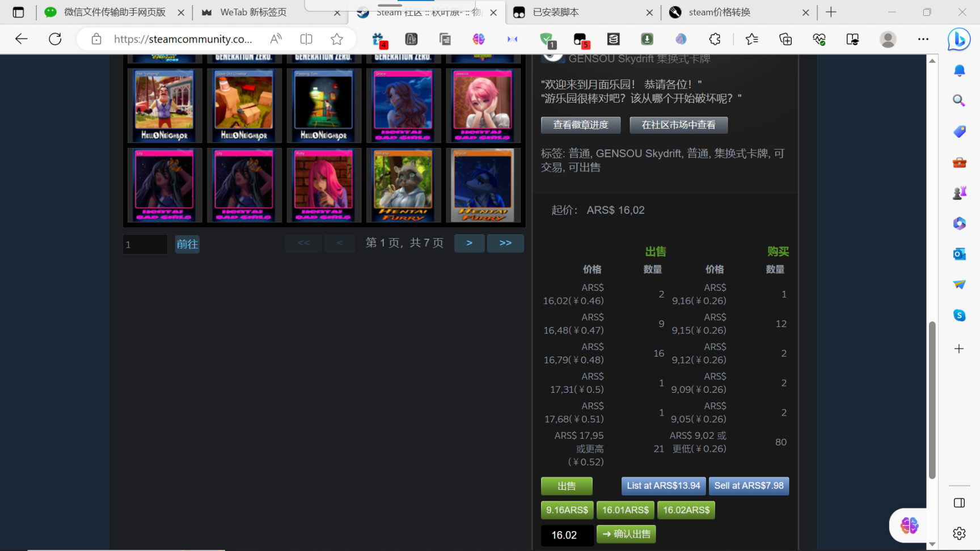980x551 pixels.
Task: Reload the current Steam community page
Action: [x=55, y=39]
